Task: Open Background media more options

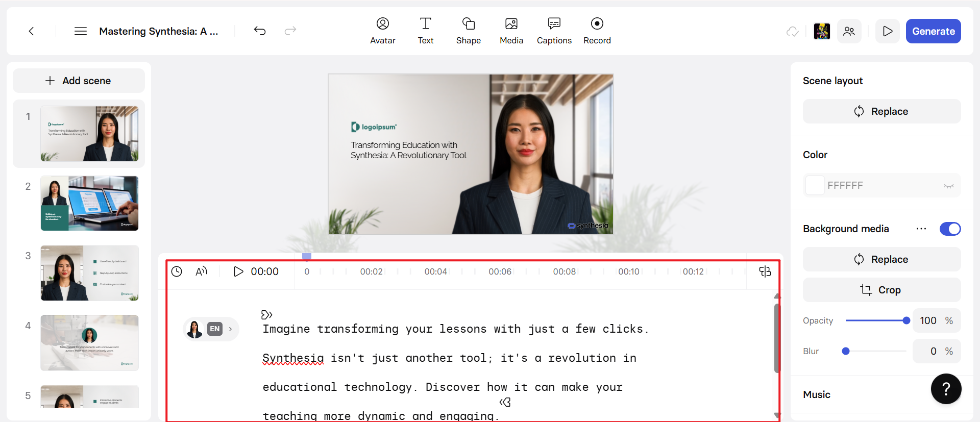Action: (x=921, y=229)
